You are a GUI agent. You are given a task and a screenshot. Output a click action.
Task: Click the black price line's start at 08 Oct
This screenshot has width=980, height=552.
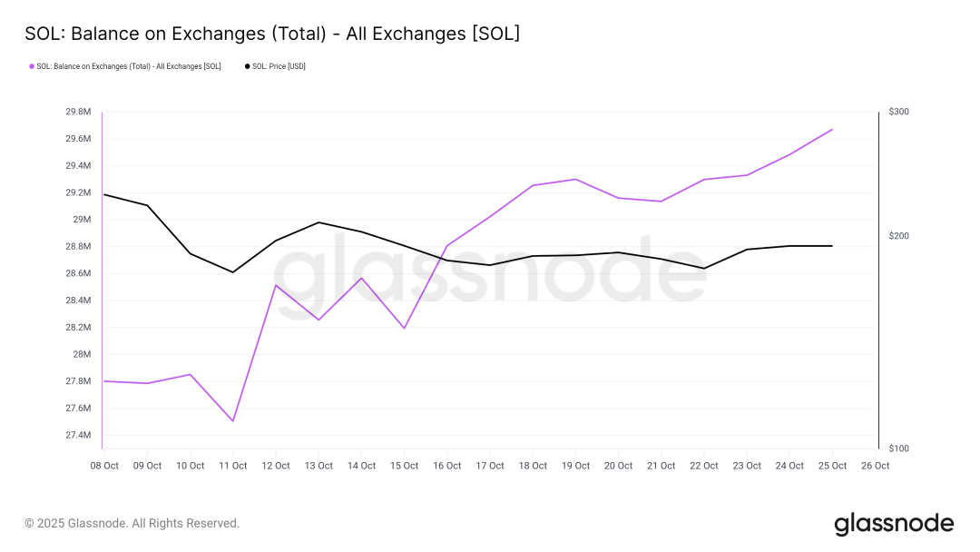[105, 194]
